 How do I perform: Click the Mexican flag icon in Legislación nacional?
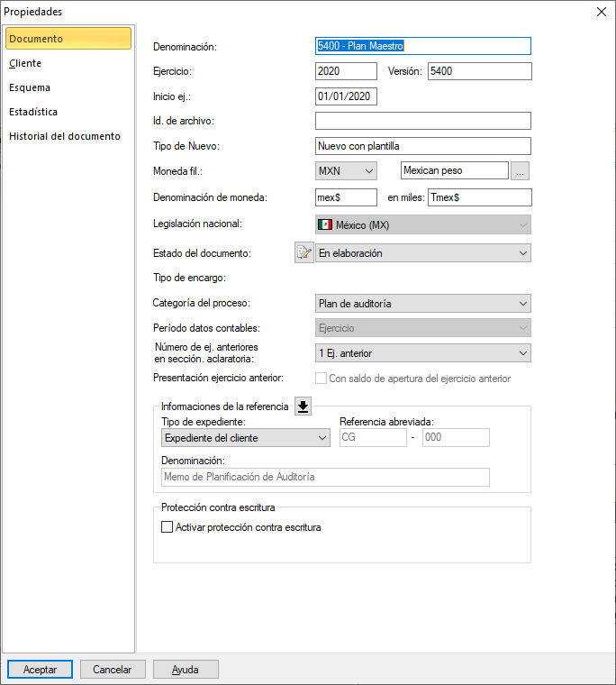point(325,225)
